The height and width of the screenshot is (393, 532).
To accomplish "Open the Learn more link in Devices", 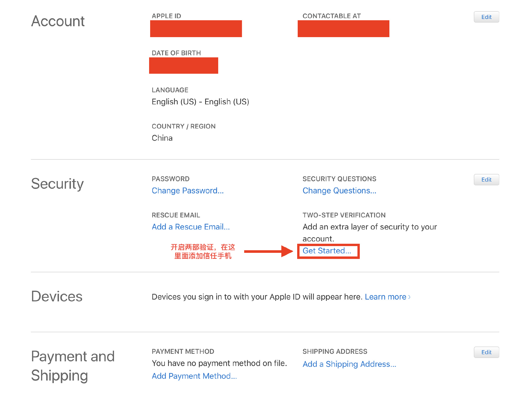I will coord(385,297).
